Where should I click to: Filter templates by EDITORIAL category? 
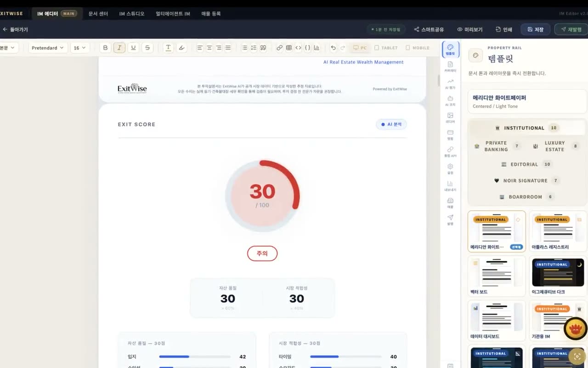527,164
